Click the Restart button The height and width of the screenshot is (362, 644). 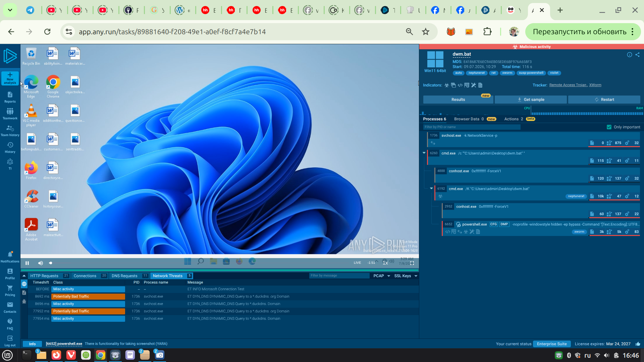tap(604, 100)
